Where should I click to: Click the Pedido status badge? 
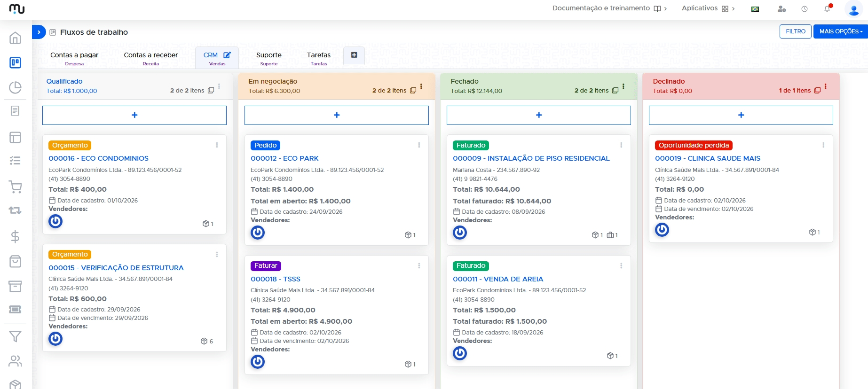click(x=266, y=146)
